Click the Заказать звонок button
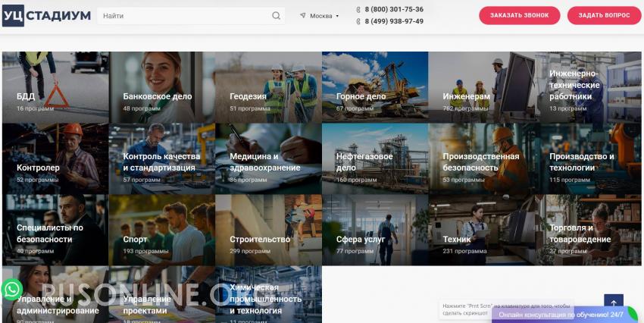 click(x=520, y=16)
